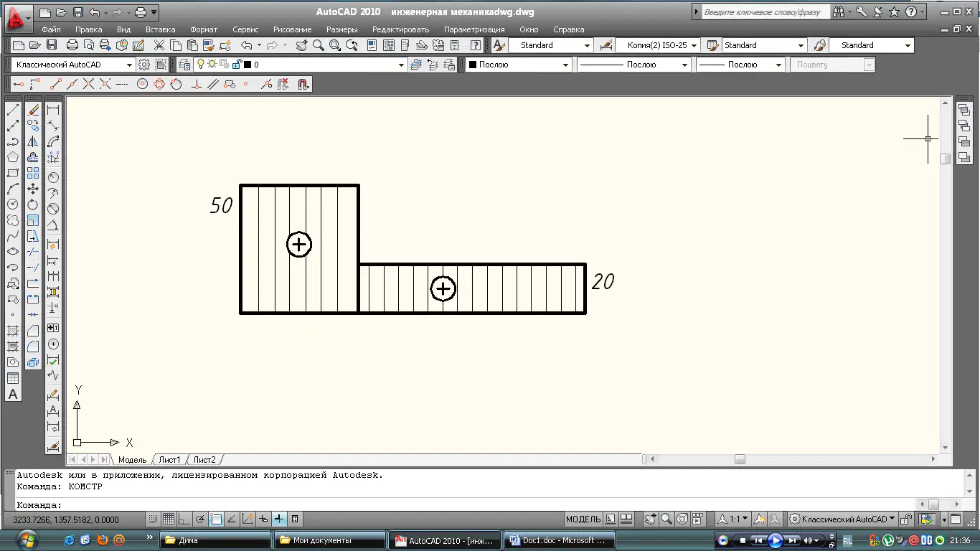Open the Рисование menu
Image resolution: width=980 pixels, height=551 pixels.
(292, 29)
